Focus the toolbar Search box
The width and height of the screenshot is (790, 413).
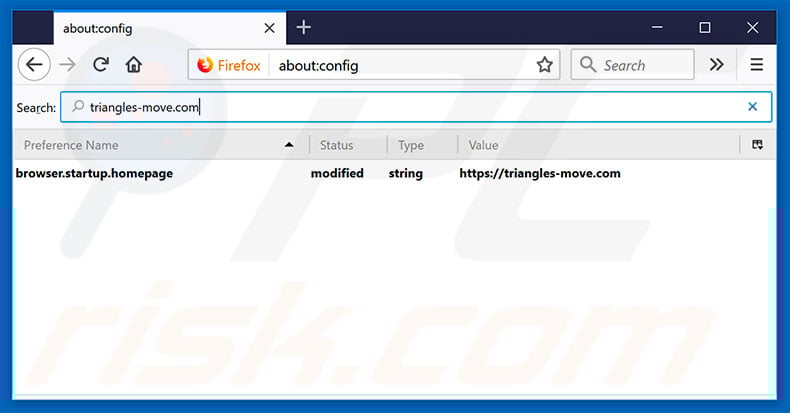click(x=632, y=64)
